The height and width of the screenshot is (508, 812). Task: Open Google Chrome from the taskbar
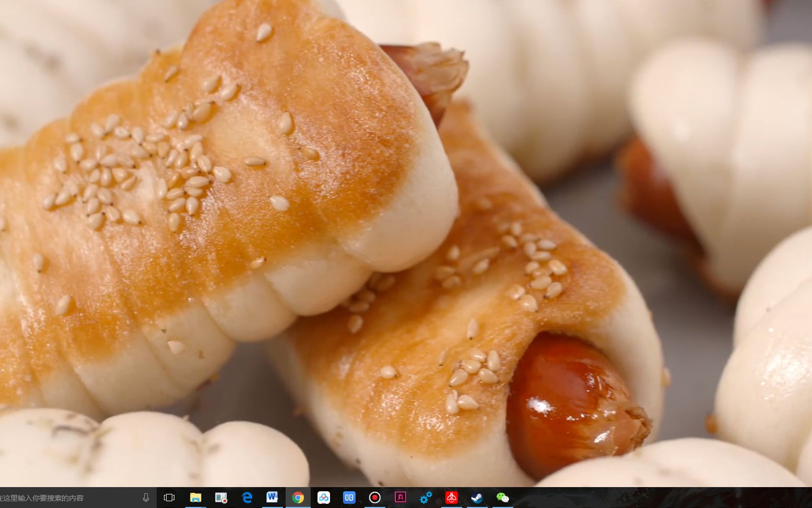298,498
